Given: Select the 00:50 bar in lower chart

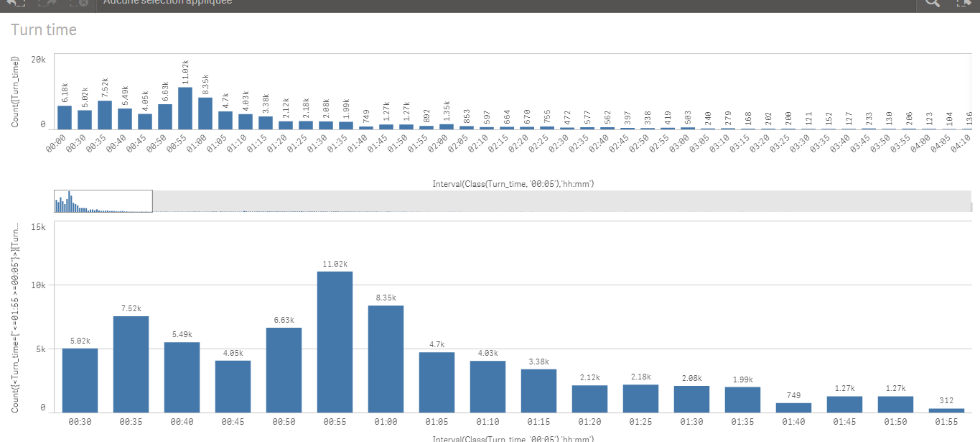Looking at the screenshot, I should (x=284, y=369).
